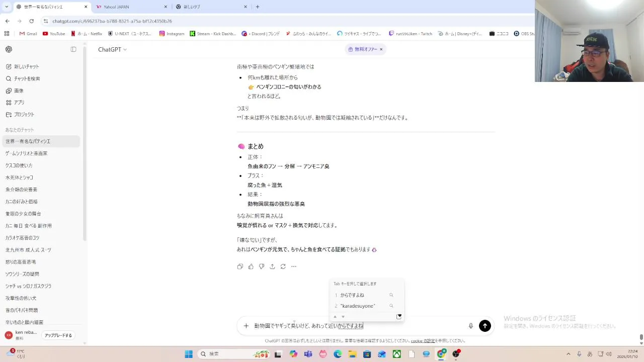644x362 pixels.
Task: Open the Gmail bookmark
Action: 28,34
